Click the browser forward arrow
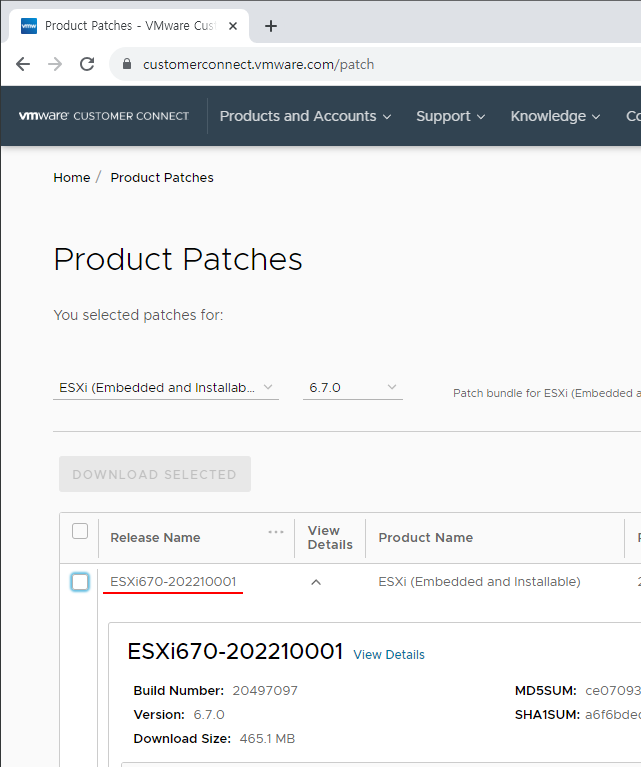The image size is (641, 767). 55,64
